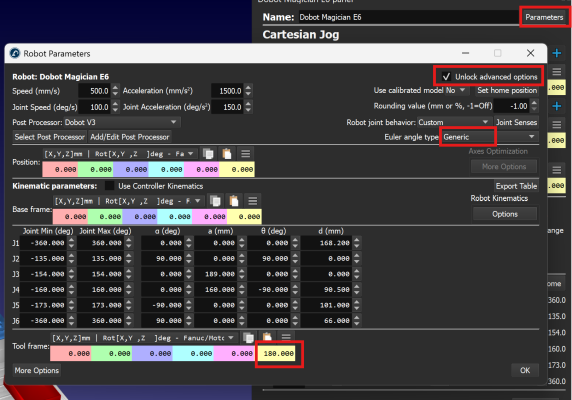Screen dimensions: 572x400
Task: Click J4 θ (deg) -90.000 field
Action: (x=269, y=290)
